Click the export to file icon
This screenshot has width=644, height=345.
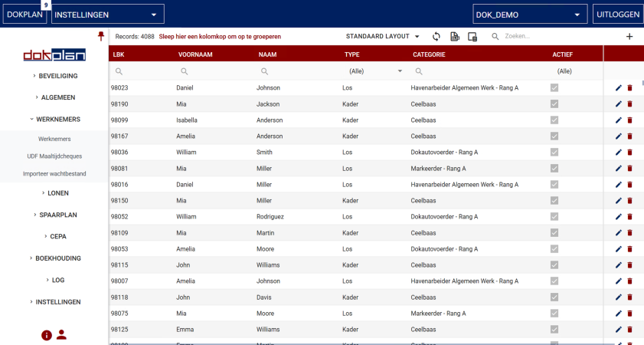pyautogui.click(x=454, y=36)
